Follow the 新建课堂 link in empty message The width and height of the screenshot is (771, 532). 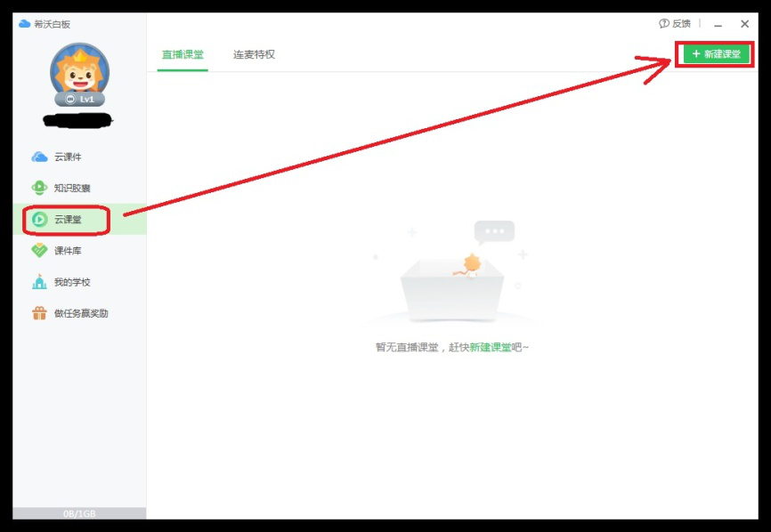coord(491,347)
